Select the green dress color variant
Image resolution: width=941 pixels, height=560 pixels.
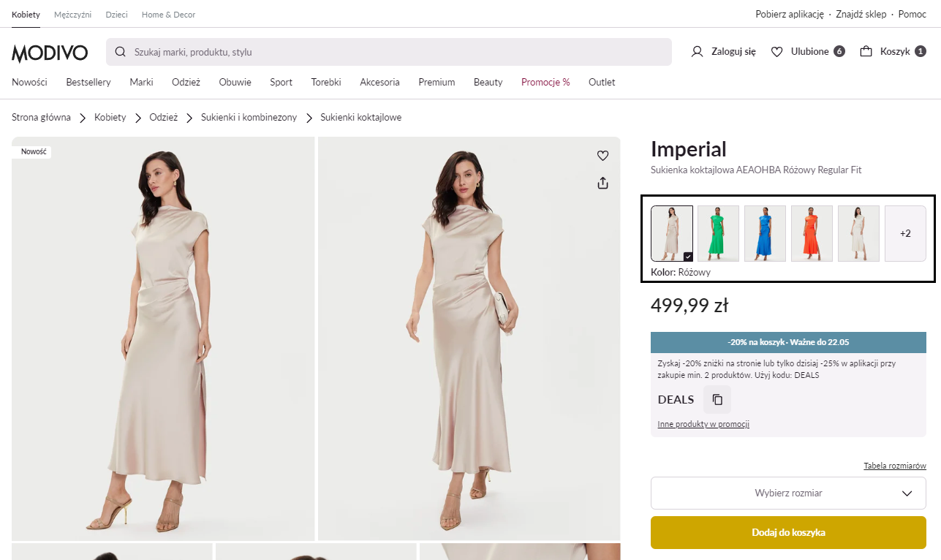(x=718, y=233)
